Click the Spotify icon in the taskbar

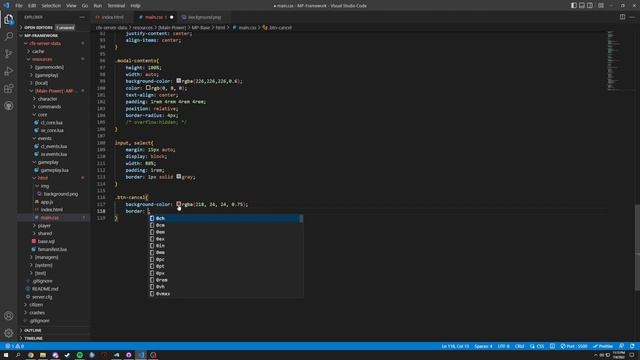(x=80, y=355)
